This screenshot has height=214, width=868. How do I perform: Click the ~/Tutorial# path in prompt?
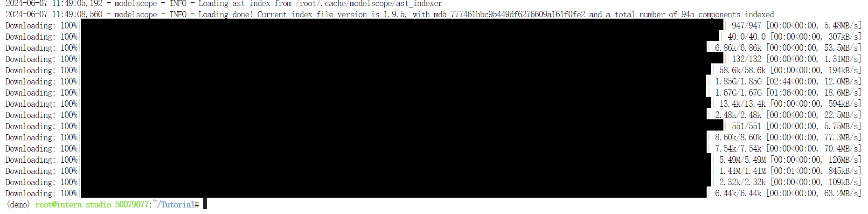click(176, 205)
